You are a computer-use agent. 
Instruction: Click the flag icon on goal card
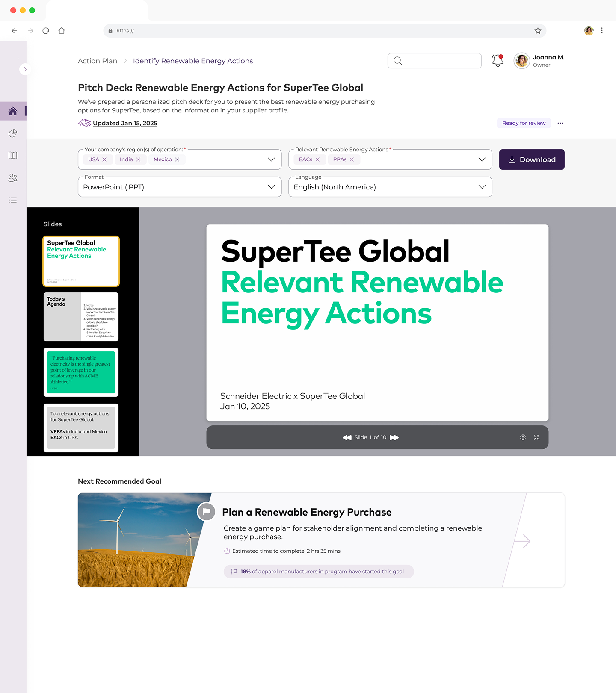[x=207, y=511]
